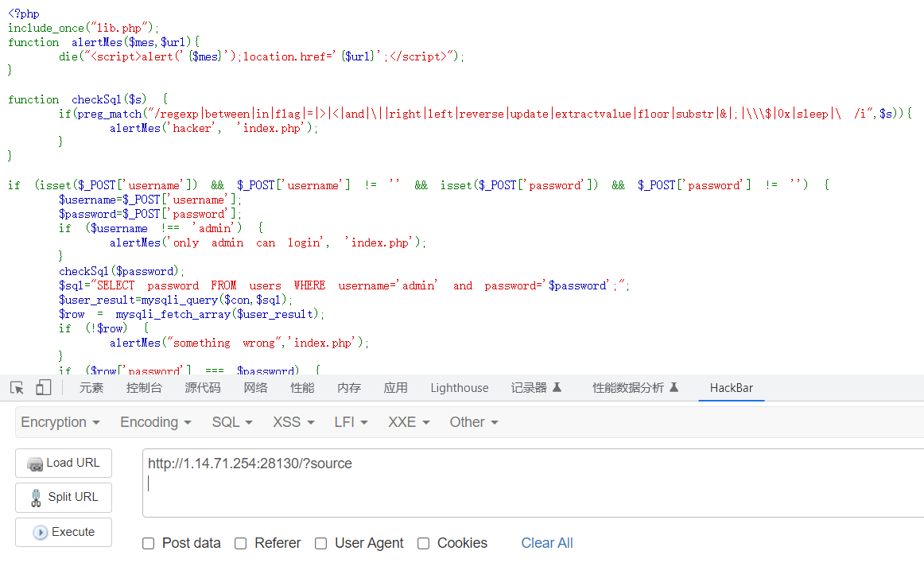This screenshot has height=578, width=924.
Task: Expand the LFI dropdown menu
Action: pyautogui.click(x=351, y=422)
